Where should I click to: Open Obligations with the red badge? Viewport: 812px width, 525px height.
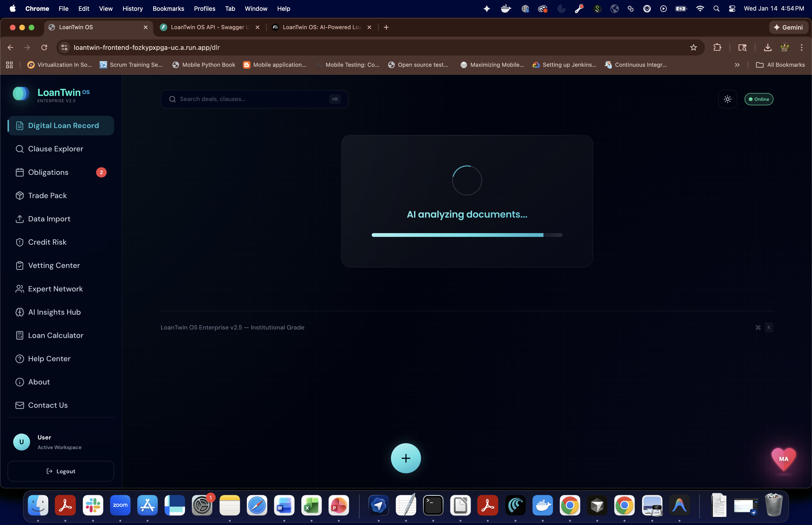click(48, 172)
